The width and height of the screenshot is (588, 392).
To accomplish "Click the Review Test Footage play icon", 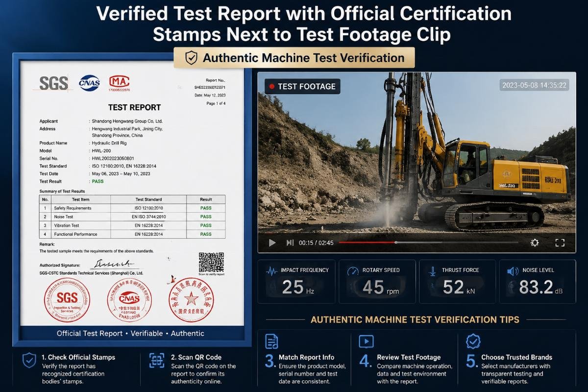I will click(366, 341).
